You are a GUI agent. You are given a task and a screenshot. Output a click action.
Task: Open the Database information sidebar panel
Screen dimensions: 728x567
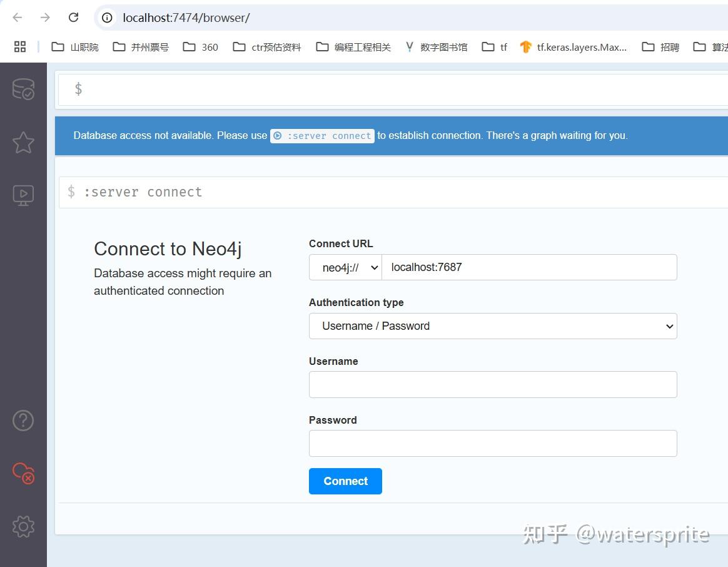pyautogui.click(x=23, y=88)
